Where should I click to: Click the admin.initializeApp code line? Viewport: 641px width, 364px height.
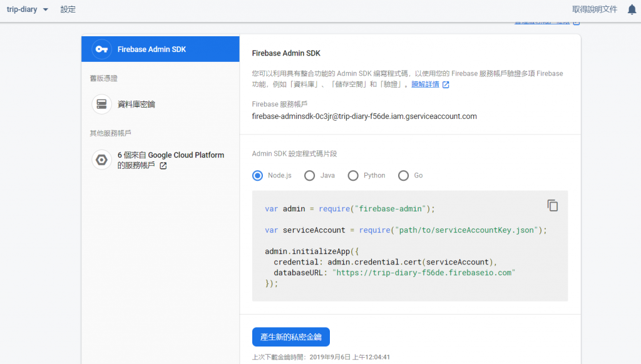pyautogui.click(x=312, y=251)
